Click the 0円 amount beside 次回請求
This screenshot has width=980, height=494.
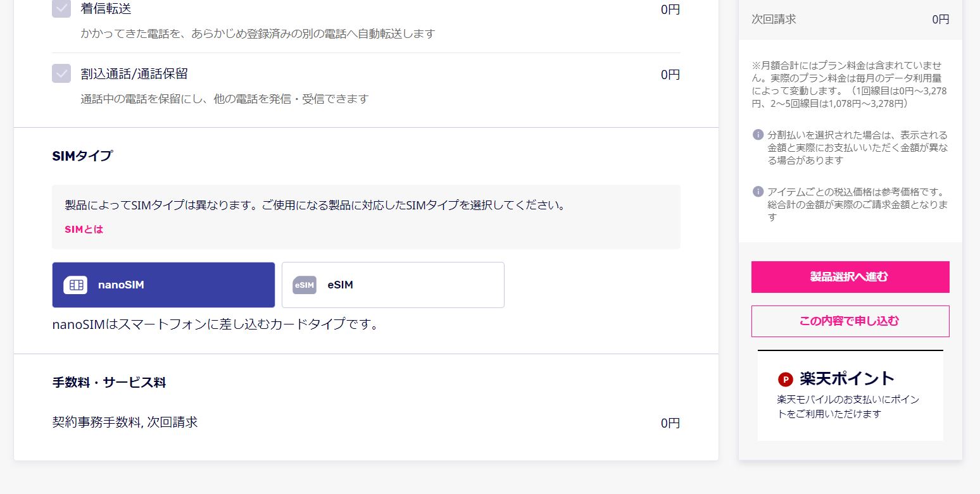941,19
